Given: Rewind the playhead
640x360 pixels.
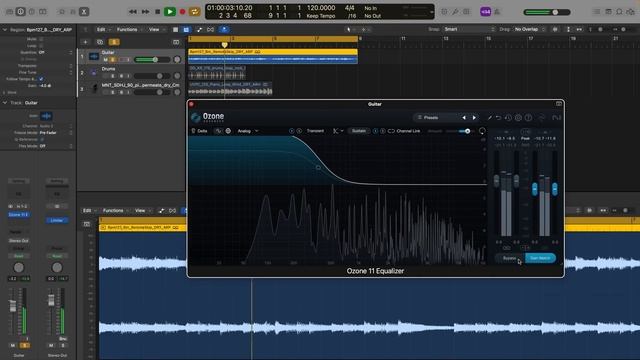Looking at the screenshot, I should (133, 12).
